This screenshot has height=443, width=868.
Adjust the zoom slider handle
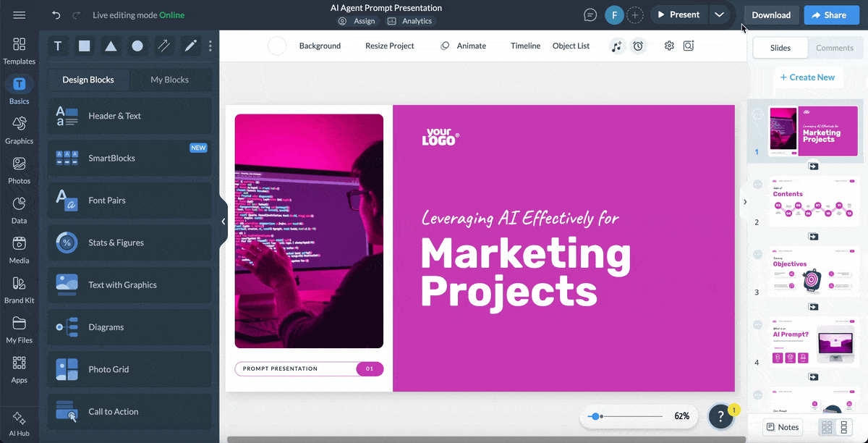coord(595,416)
